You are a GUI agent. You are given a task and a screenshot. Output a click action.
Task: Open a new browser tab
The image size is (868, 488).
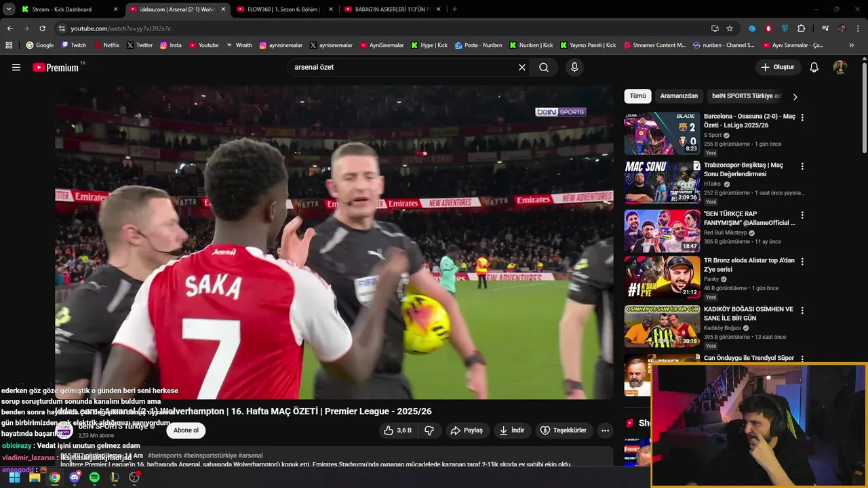[x=454, y=9]
